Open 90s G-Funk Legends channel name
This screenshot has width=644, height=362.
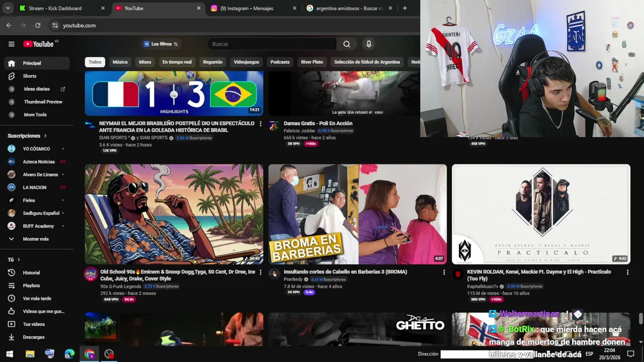(x=121, y=286)
